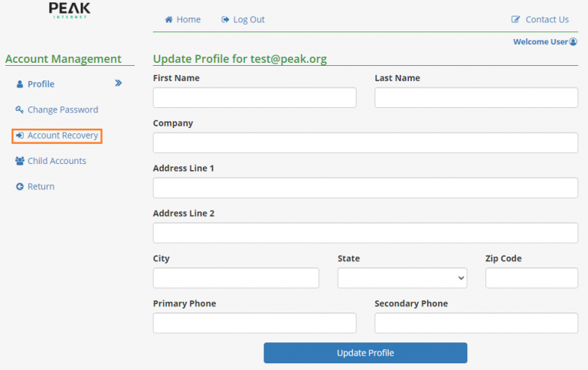
Task: Focus the First Name field
Action: pos(254,97)
